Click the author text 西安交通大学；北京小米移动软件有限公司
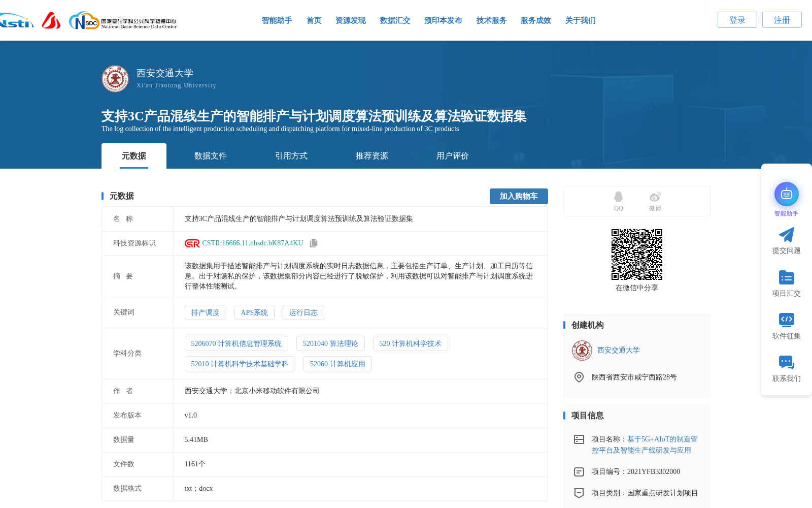The image size is (812, 508). [x=252, y=391]
